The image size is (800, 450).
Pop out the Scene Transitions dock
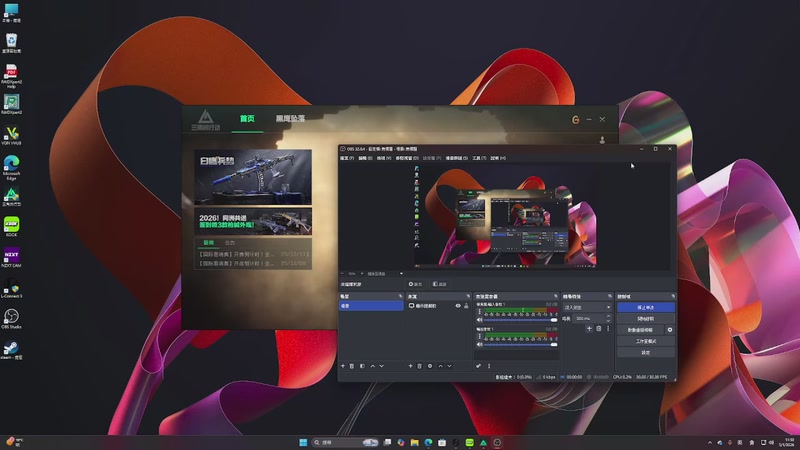(x=610, y=296)
